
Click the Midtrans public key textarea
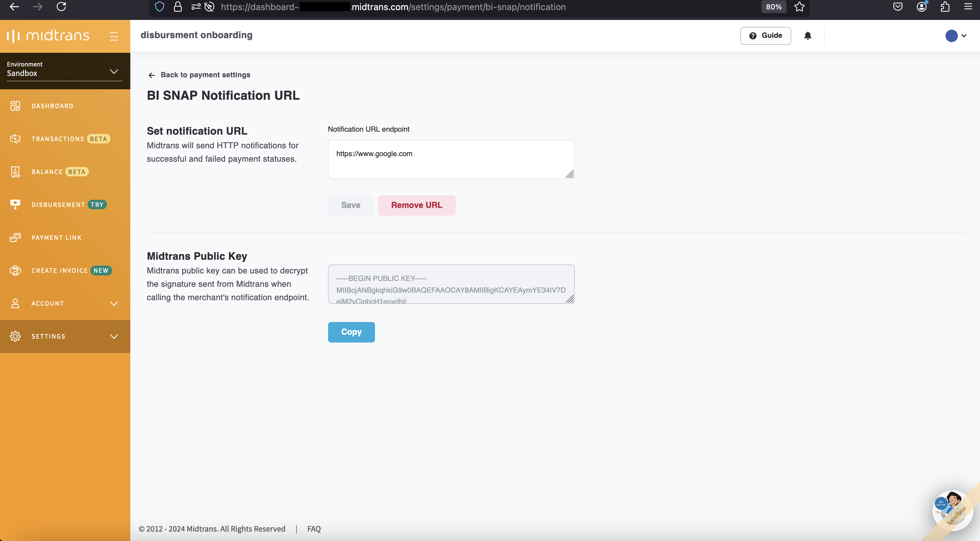(451, 284)
